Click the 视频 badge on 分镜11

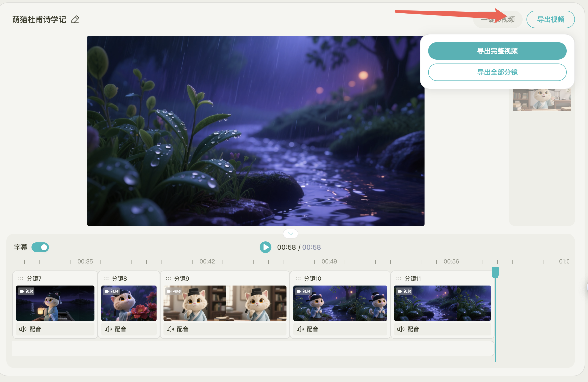click(404, 292)
